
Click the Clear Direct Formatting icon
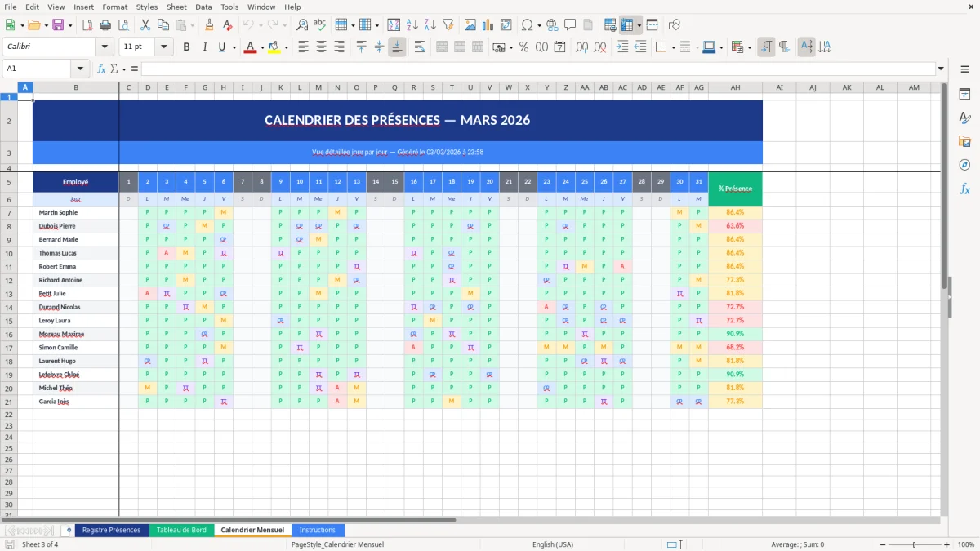coord(227,25)
